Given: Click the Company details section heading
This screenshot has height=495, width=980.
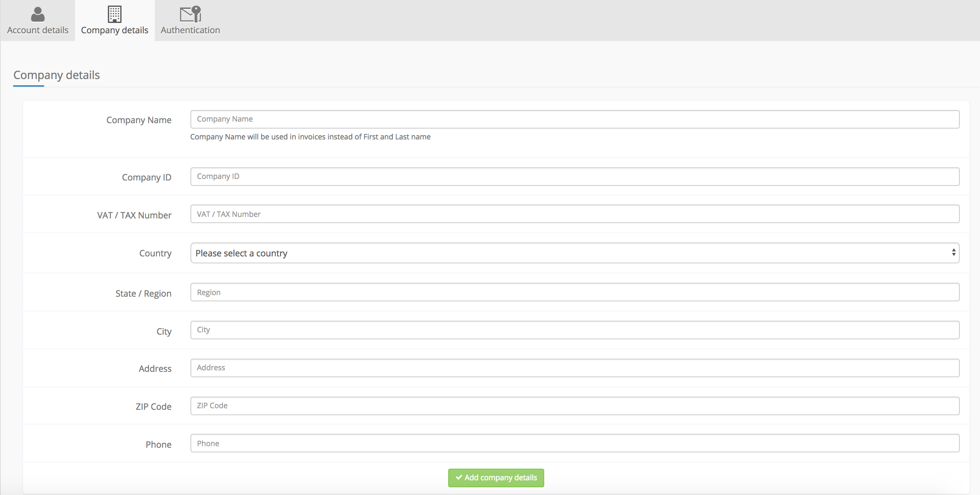Looking at the screenshot, I should [57, 75].
